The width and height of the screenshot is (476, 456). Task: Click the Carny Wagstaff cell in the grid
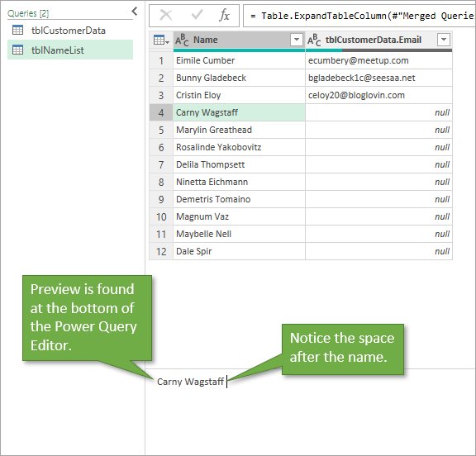[x=239, y=112]
